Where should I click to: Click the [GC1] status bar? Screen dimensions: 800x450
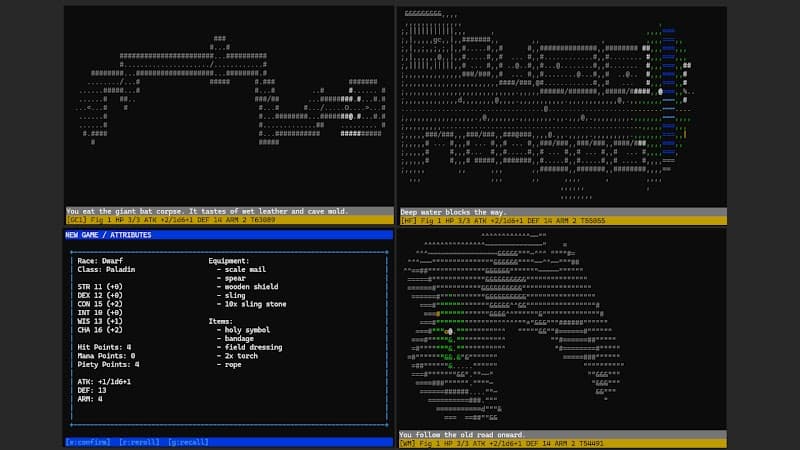(230, 220)
